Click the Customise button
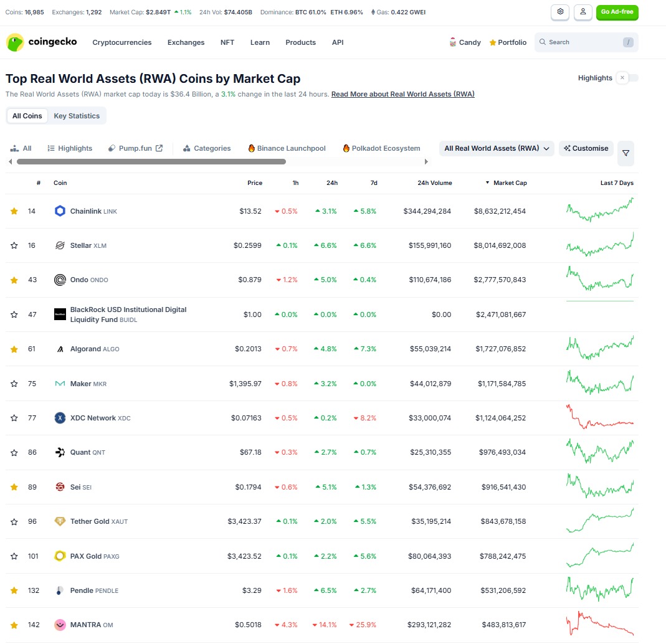The height and width of the screenshot is (644, 666). [586, 148]
